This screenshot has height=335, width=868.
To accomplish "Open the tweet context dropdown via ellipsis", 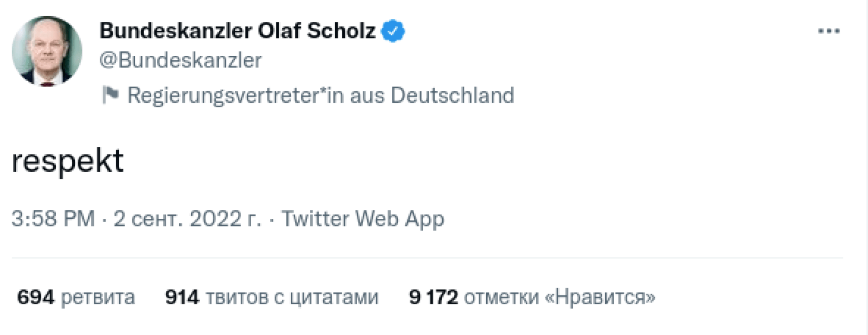I will pos(830,31).
